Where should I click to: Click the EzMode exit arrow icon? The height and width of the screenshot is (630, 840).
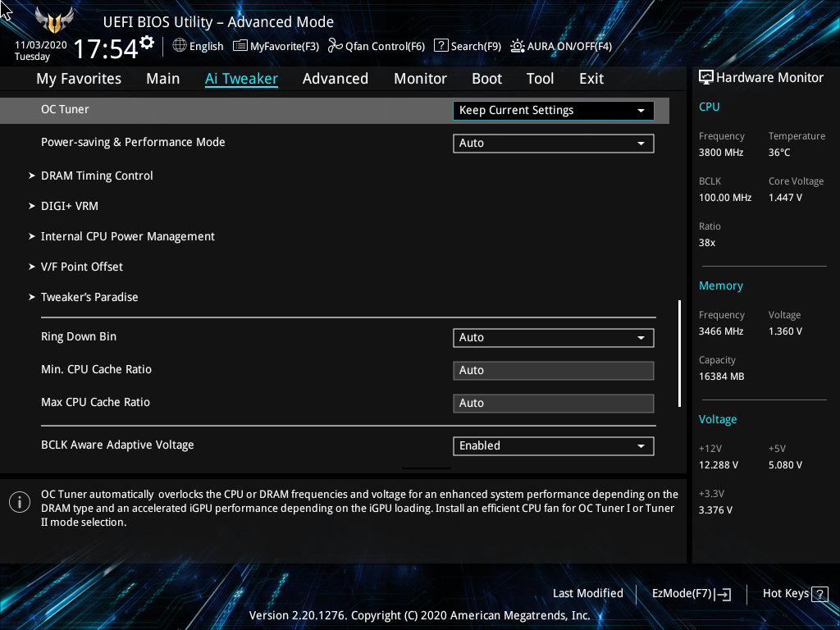pyautogui.click(x=723, y=594)
